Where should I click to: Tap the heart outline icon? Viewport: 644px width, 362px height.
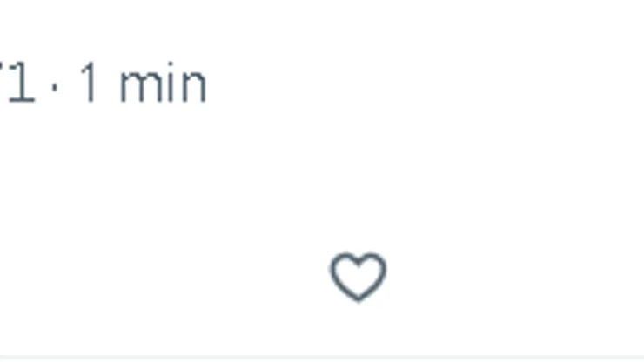click(358, 278)
